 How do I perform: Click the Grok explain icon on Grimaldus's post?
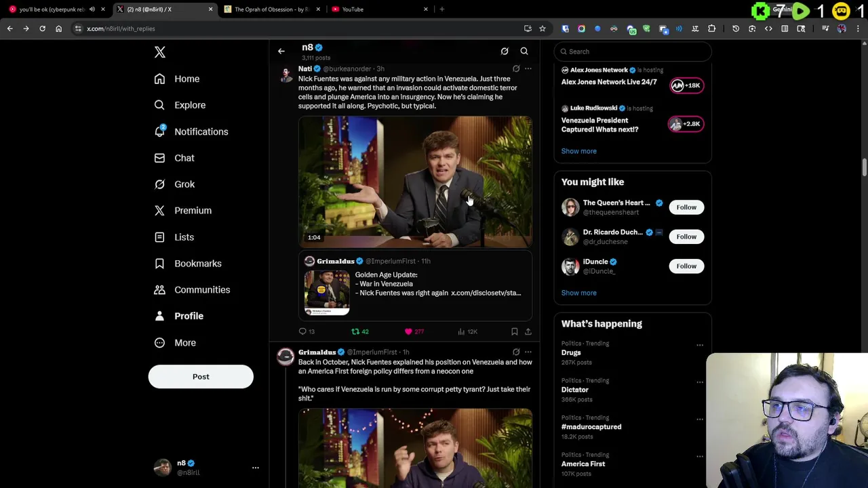516,352
